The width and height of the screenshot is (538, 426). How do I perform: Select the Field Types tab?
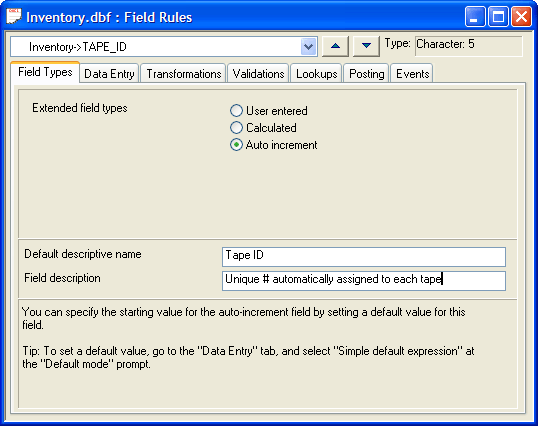tap(45, 72)
